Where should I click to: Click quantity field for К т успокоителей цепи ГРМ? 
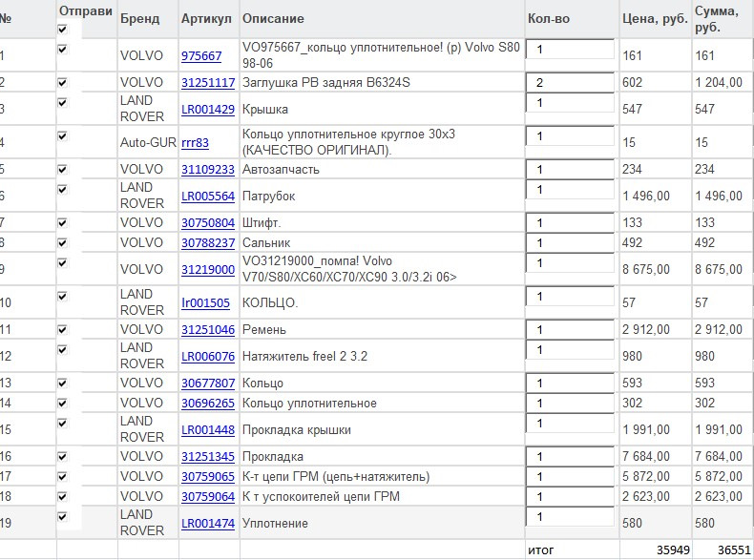570,496
